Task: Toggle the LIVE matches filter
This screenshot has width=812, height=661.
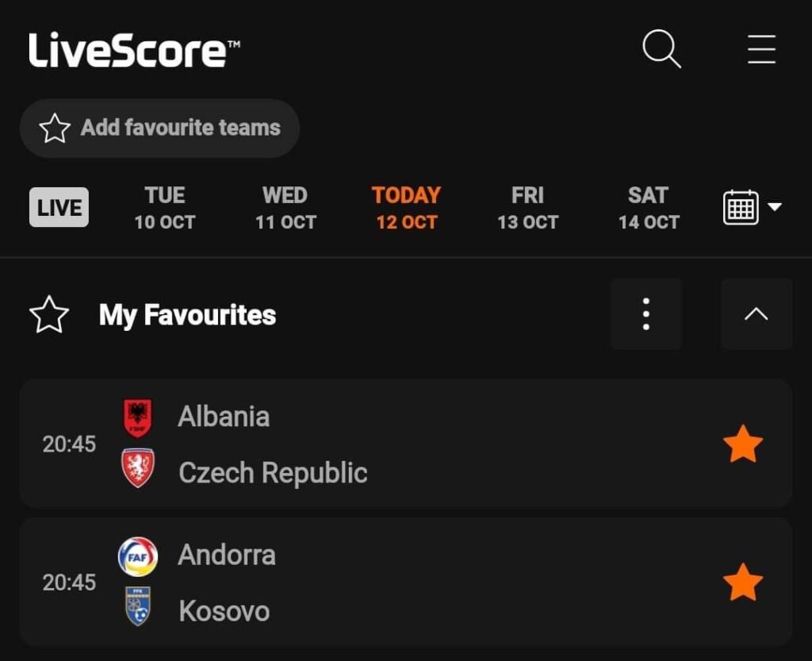Action: 59,207
